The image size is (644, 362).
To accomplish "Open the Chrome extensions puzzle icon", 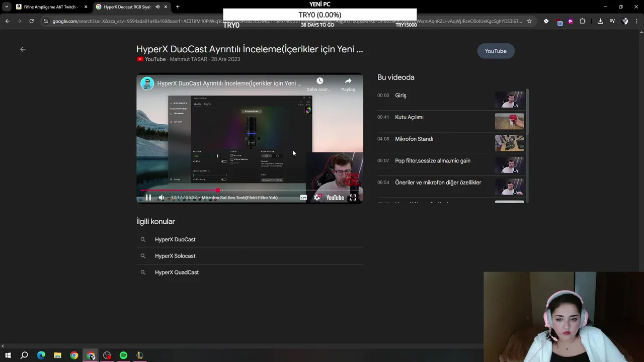I will coord(582,21).
